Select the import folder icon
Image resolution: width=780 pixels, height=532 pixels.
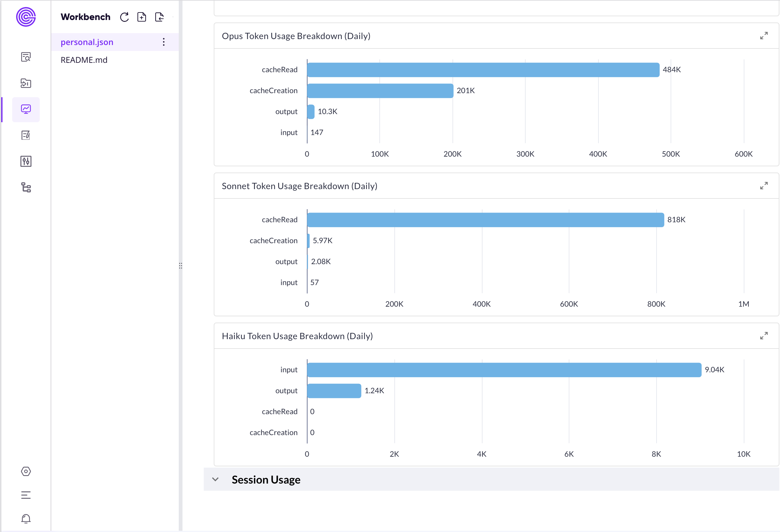tap(26, 83)
